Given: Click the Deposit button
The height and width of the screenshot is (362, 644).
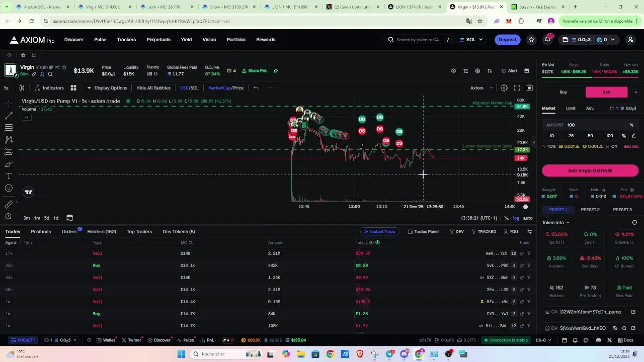Looking at the screenshot, I should pos(507,40).
